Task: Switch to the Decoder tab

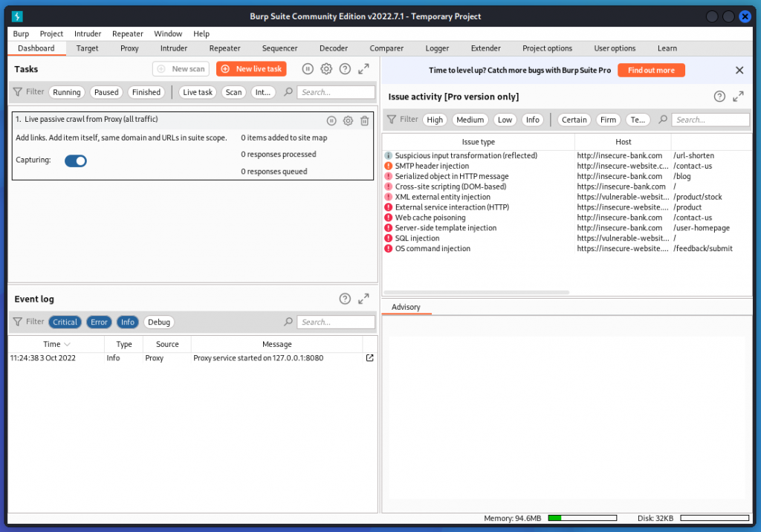Action: click(334, 48)
